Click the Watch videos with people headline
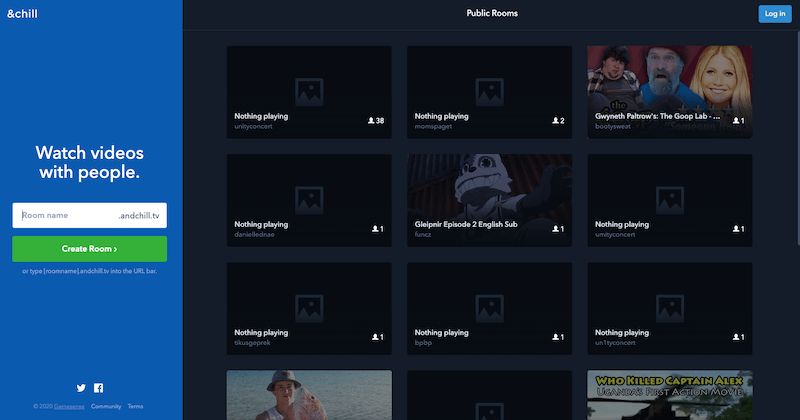This screenshot has height=420, width=800. (x=89, y=162)
